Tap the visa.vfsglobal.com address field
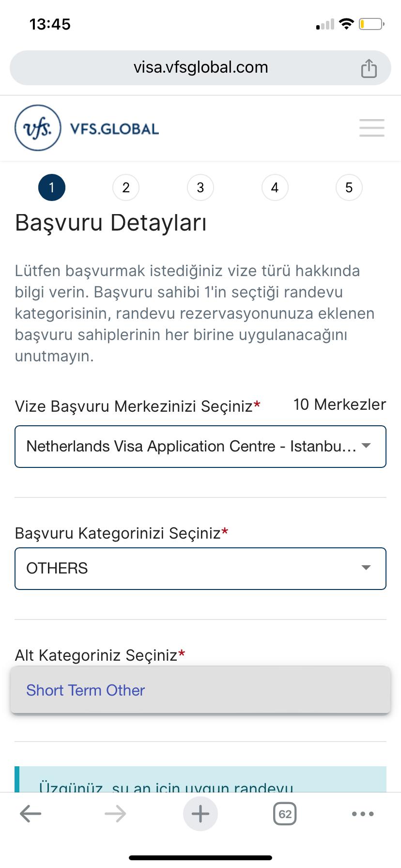The height and width of the screenshot is (868, 401). click(x=200, y=67)
